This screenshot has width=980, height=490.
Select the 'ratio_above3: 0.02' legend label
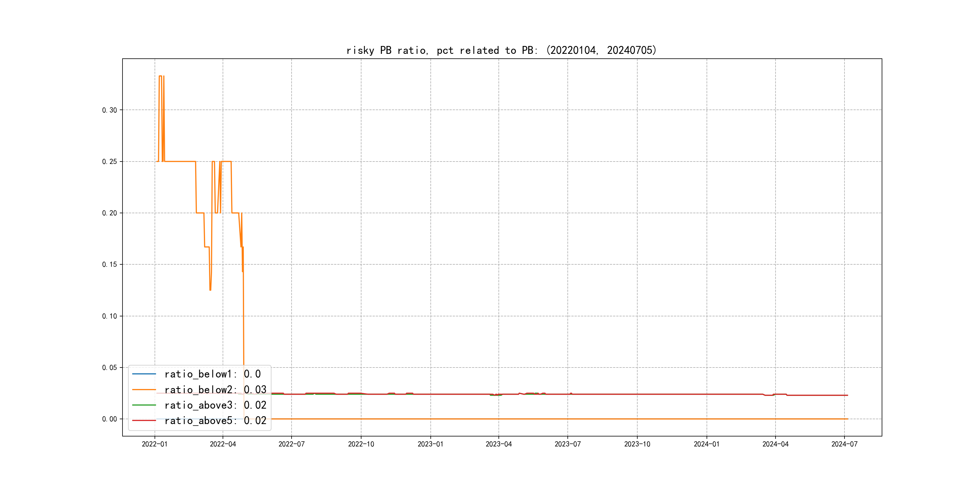(x=215, y=405)
